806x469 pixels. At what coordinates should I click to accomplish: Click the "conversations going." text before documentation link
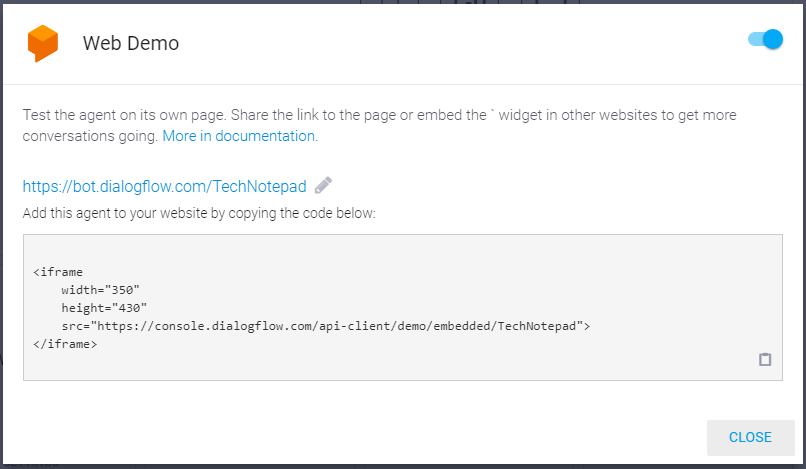click(90, 136)
